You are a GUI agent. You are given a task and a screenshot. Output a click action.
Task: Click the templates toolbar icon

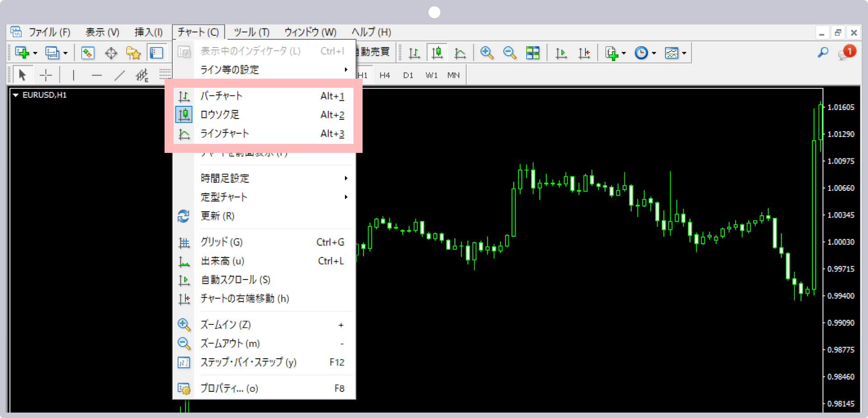click(671, 53)
